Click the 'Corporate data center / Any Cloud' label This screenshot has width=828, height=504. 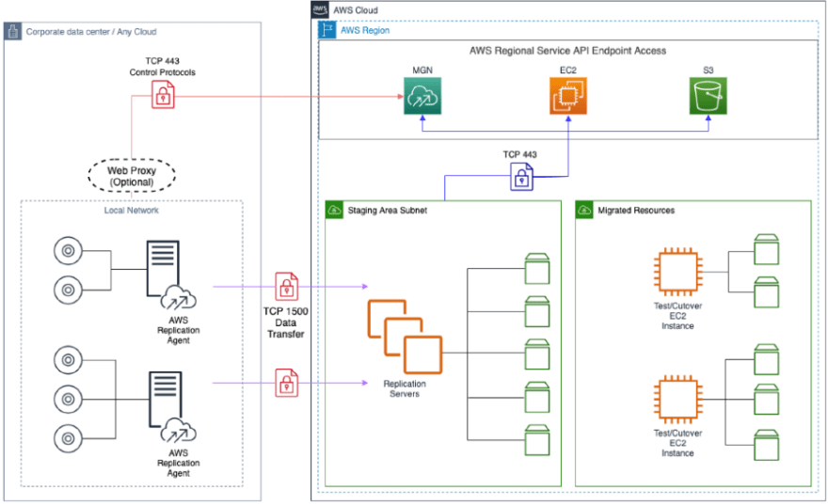[x=91, y=32]
